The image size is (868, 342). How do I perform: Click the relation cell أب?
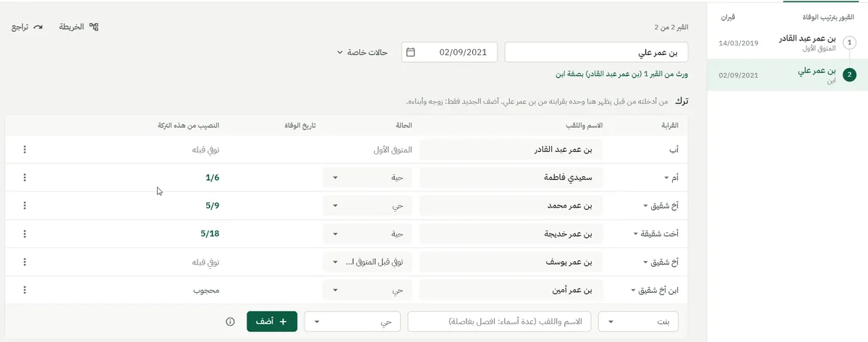676,150
